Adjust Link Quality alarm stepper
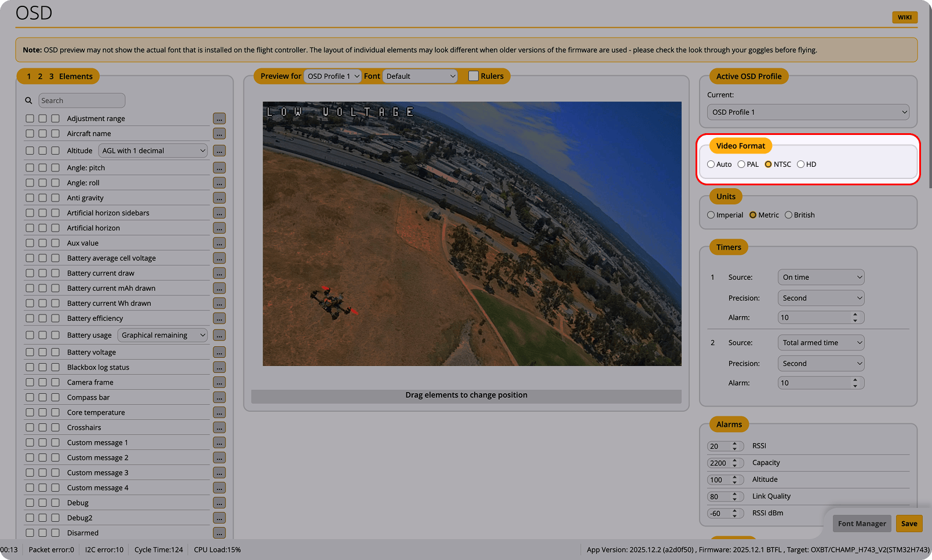The image size is (932, 560). click(734, 497)
